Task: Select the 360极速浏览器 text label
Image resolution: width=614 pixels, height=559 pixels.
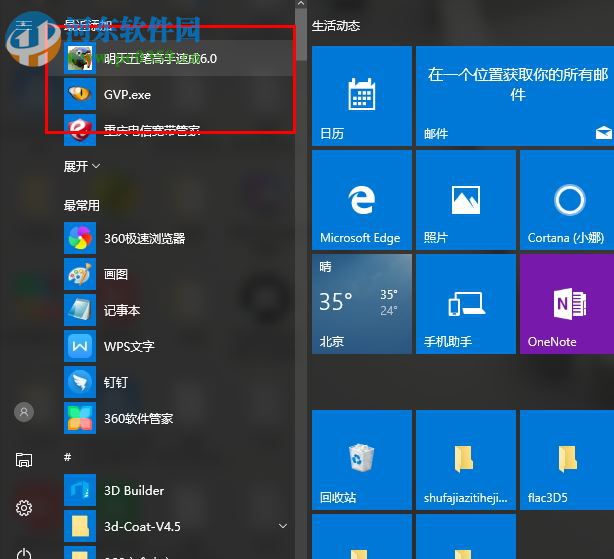Action: tap(144, 238)
